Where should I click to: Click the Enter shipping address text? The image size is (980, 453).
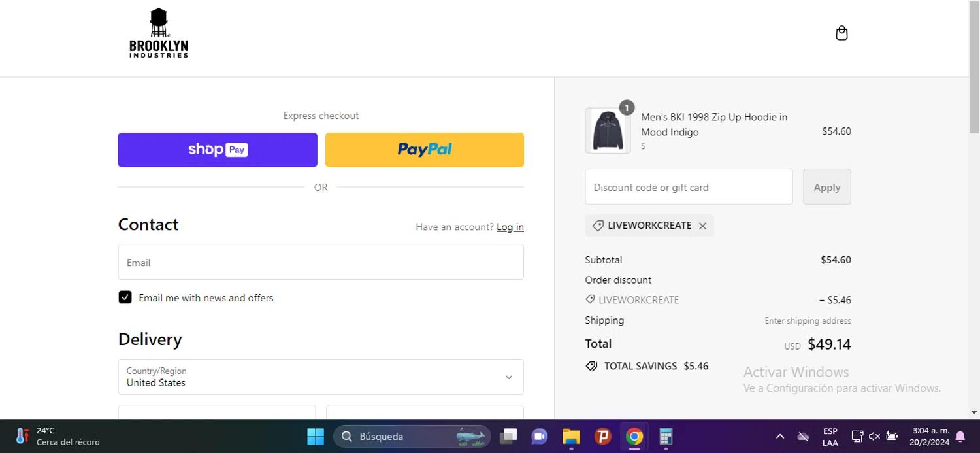coord(808,320)
